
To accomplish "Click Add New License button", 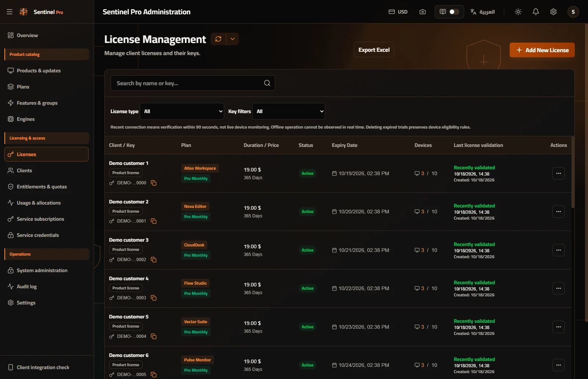I will point(542,50).
